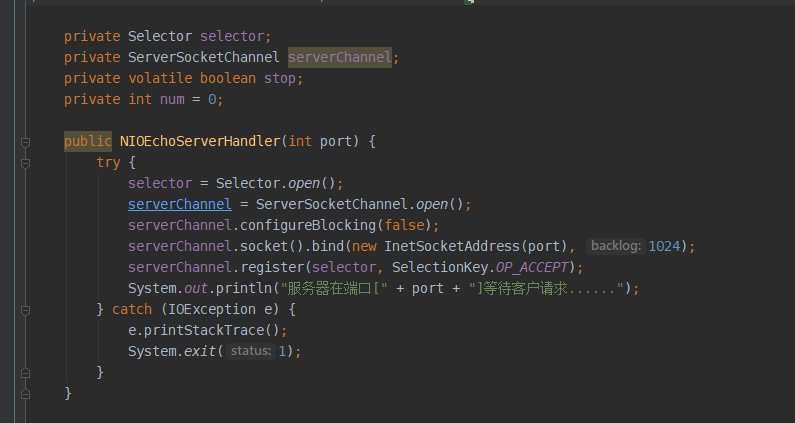
Task: Click the 'status:' parameter hint
Action: coord(250,351)
